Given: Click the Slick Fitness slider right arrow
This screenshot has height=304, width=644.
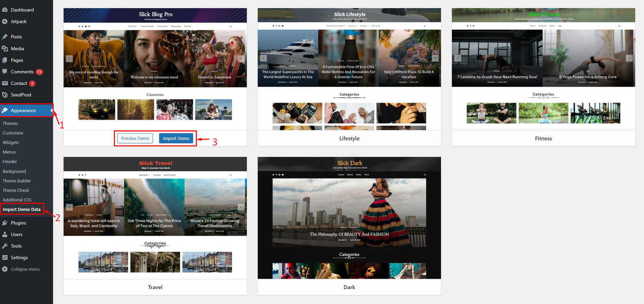Looking at the screenshot, I should click(x=629, y=58).
